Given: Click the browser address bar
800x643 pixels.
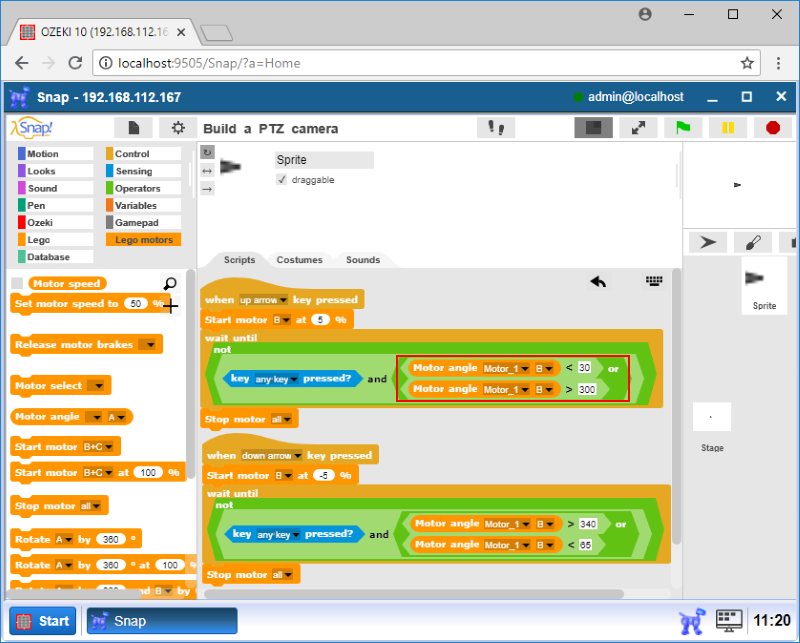Looking at the screenshot, I should pos(426,63).
